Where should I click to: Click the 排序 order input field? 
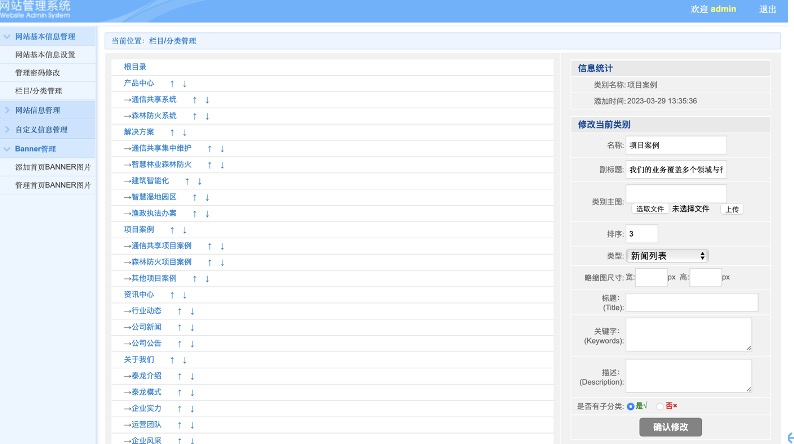coord(641,233)
